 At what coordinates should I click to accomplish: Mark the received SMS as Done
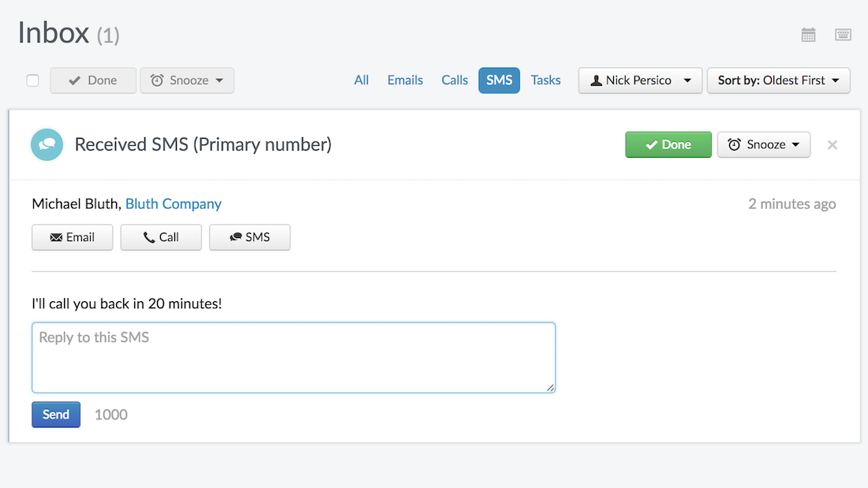[668, 145]
